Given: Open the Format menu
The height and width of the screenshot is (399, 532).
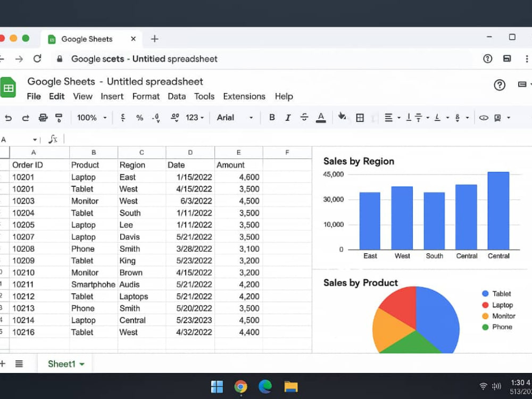Looking at the screenshot, I should [x=146, y=96].
